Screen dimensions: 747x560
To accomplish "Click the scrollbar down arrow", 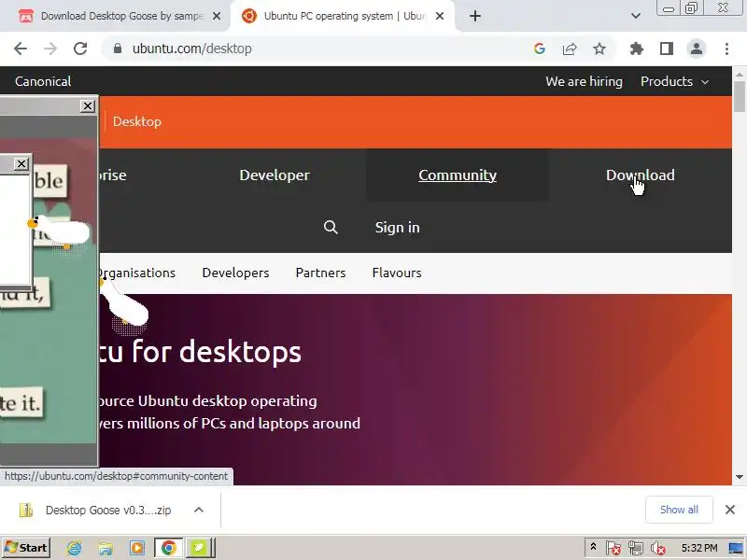I will click(x=740, y=477).
